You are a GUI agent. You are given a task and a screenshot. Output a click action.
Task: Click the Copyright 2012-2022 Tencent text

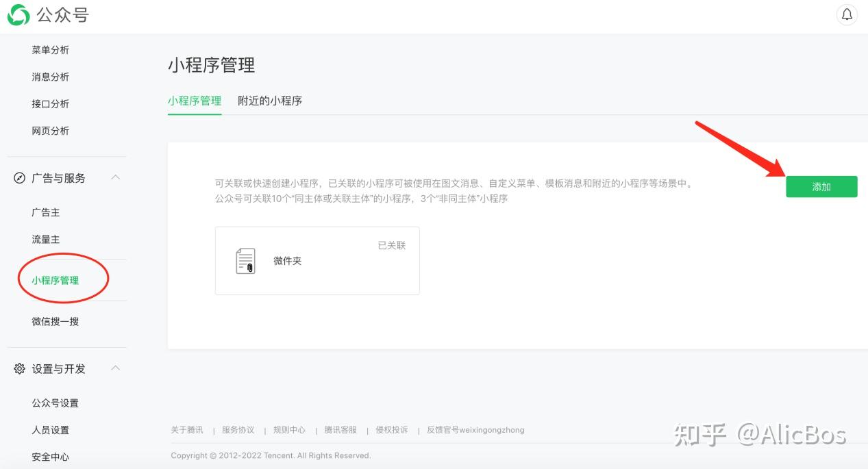tap(271, 455)
